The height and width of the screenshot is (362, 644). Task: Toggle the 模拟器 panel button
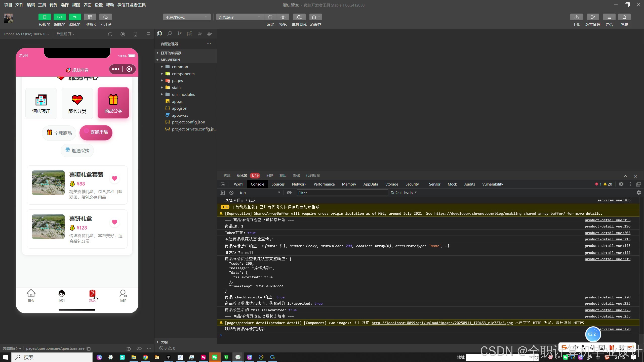pyautogui.click(x=45, y=17)
